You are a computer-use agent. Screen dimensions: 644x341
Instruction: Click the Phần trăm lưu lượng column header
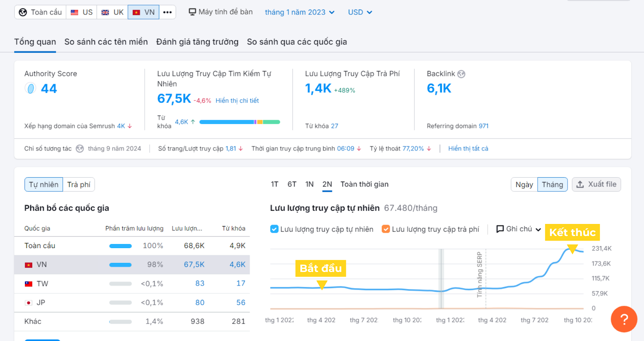[x=134, y=228]
